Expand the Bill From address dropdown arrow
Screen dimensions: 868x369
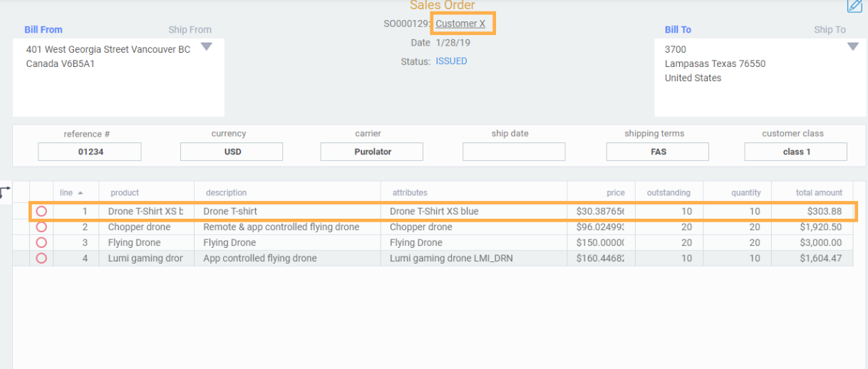tap(206, 47)
